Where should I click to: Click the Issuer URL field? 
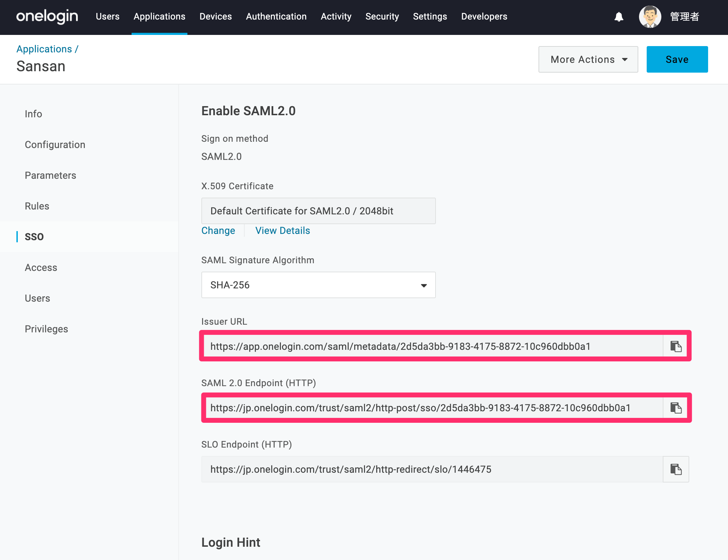433,346
